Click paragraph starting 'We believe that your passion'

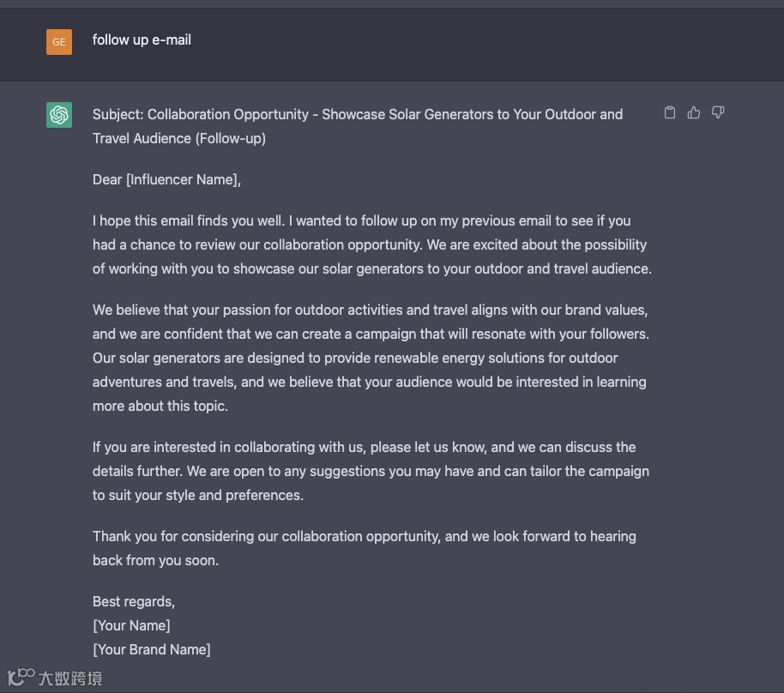click(371, 358)
